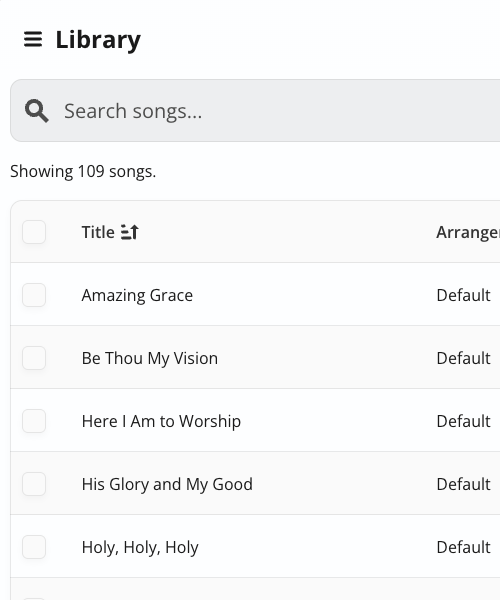Screen dimensions: 500x600
Task: Open the Amazing Grace song
Action: pos(137,295)
